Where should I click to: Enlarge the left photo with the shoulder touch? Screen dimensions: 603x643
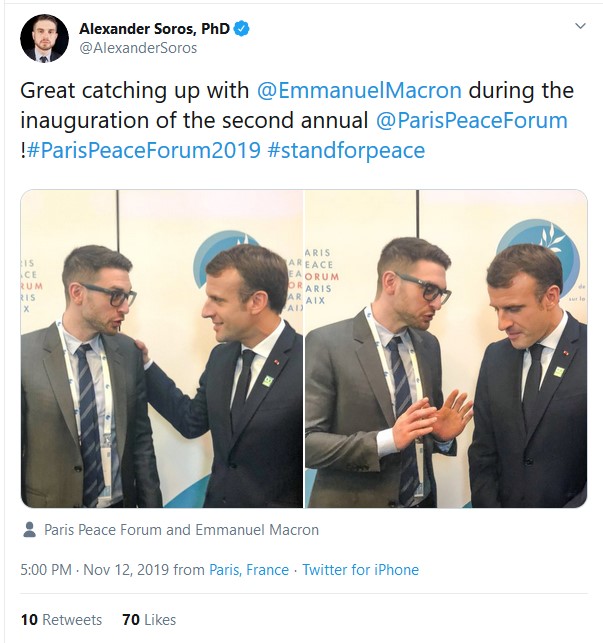point(162,349)
